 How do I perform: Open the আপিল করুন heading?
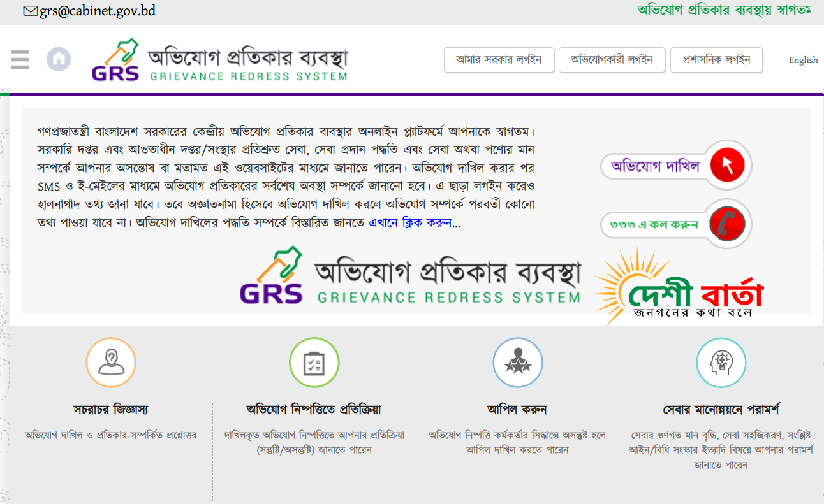click(x=517, y=409)
